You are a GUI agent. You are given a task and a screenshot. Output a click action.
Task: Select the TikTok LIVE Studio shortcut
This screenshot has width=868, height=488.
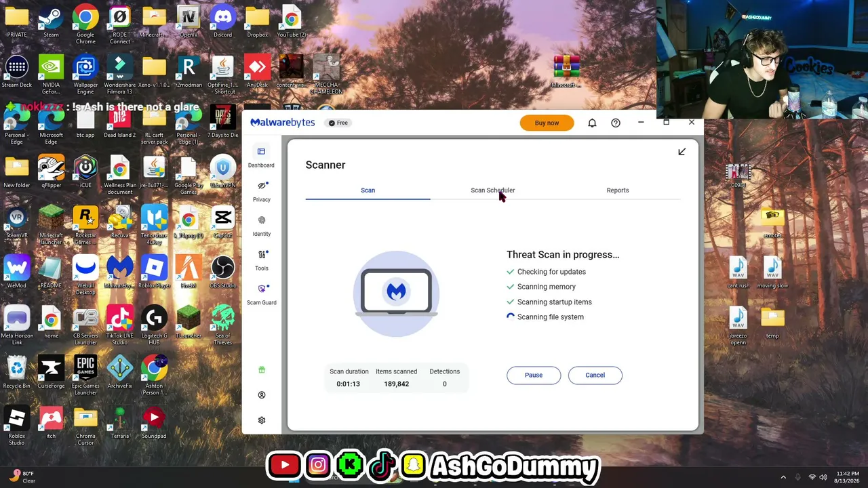120,326
